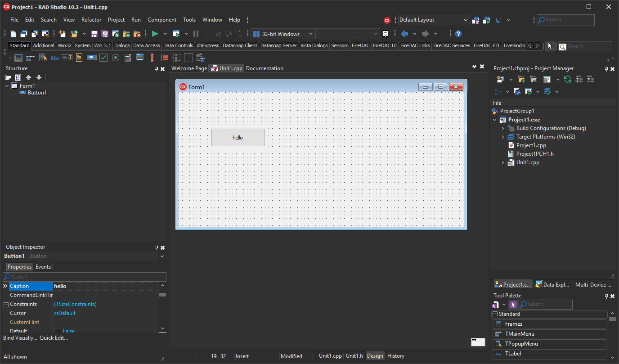Open the Refactor menu
The width and height of the screenshot is (619, 364).
(91, 20)
